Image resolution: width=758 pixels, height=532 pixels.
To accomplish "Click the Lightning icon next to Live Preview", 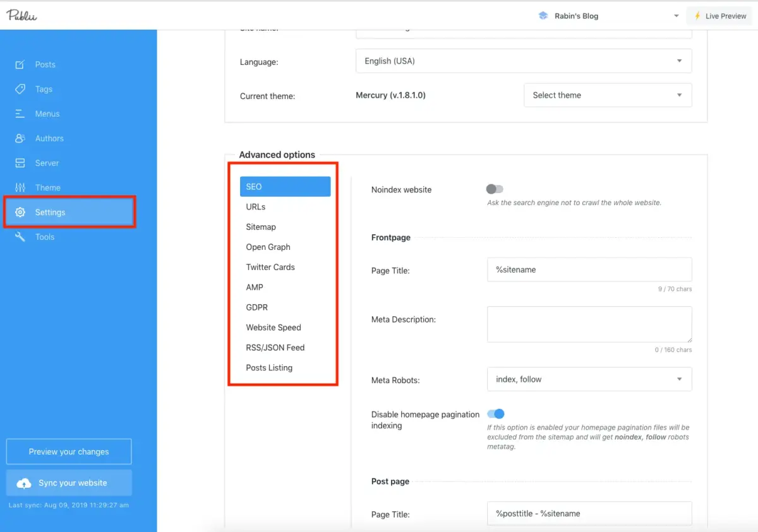I will (x=697, y=15).
